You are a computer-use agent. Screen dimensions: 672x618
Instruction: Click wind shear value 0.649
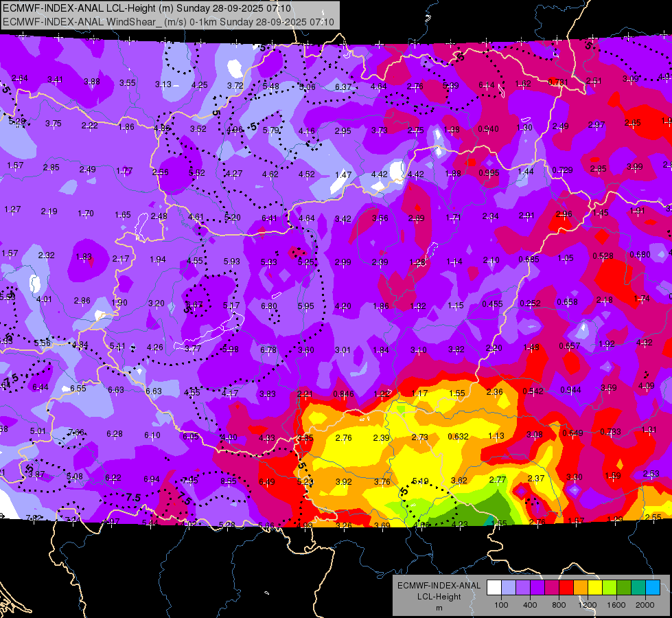point(572,433)
